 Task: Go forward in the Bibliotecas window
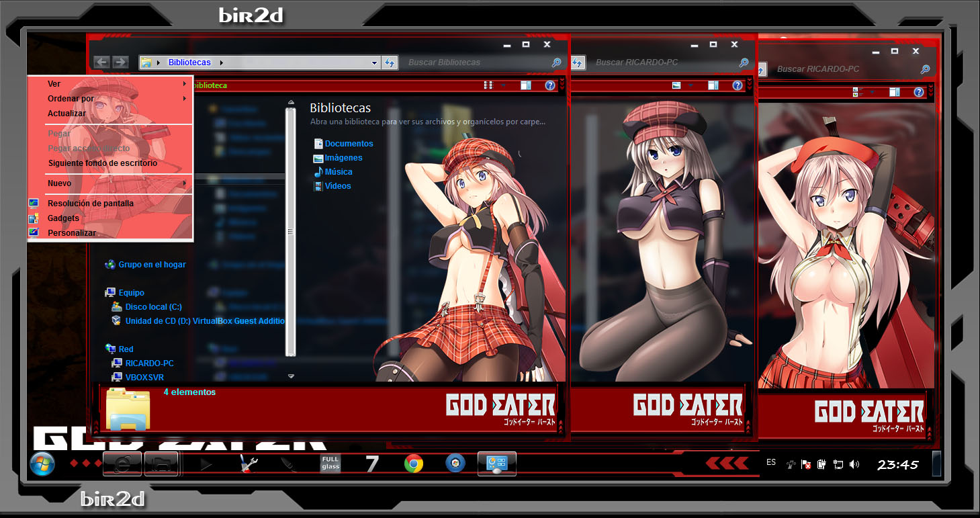(120, 62)
